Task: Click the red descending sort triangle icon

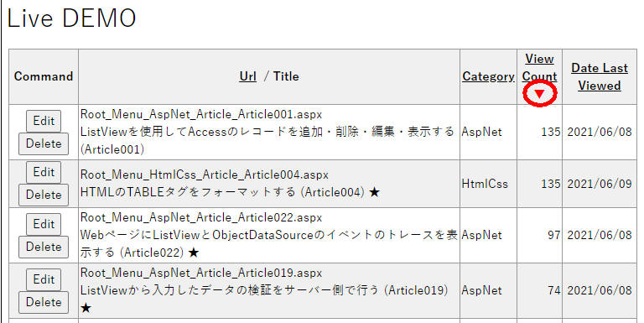Action: pos(539,94)
